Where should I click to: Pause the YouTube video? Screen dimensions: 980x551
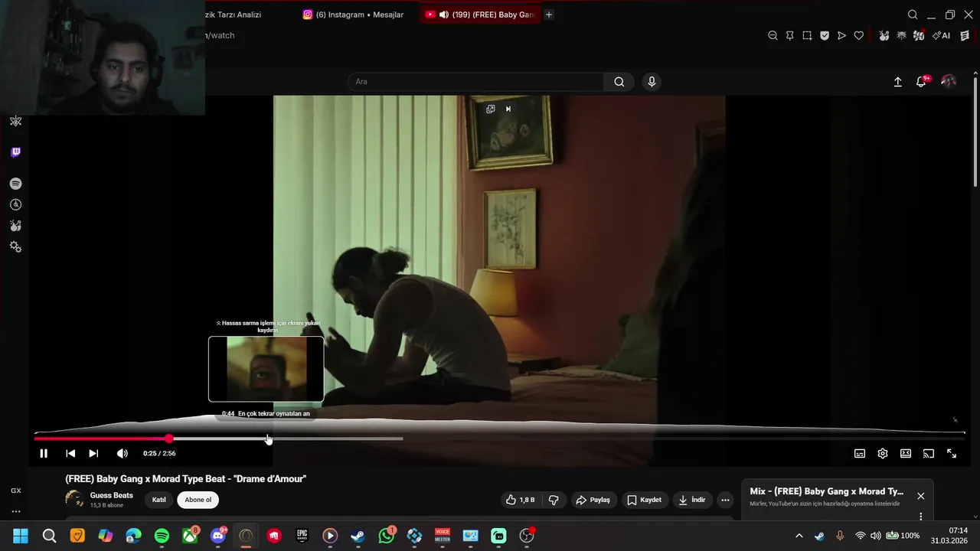pyautogui.click(x=44, y=453)
